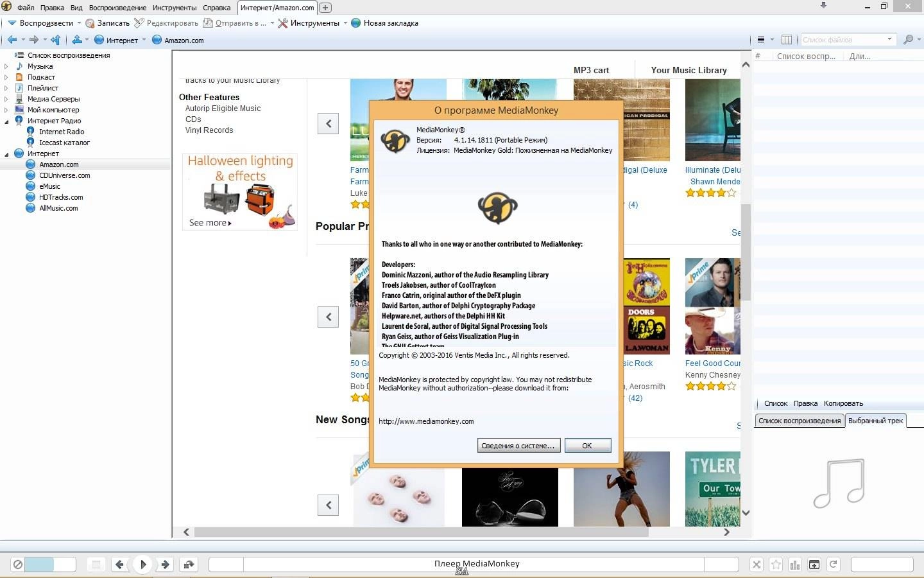Screen dimensions: 924x578
Task: Open the Воспроизвести dropdown arrow
Action: (x=79, y=23)
